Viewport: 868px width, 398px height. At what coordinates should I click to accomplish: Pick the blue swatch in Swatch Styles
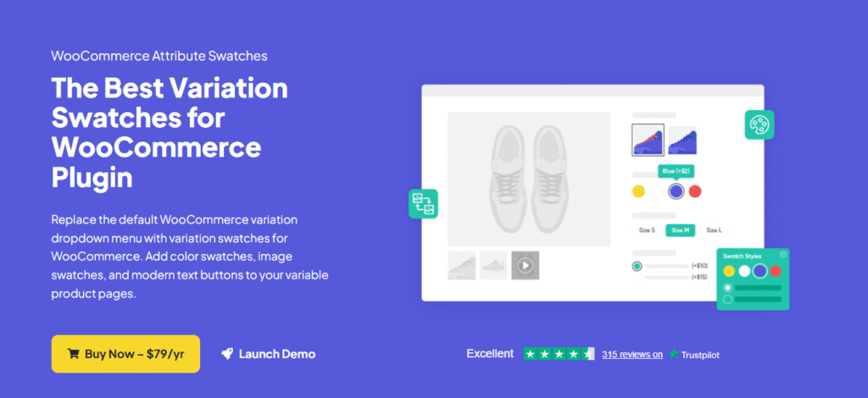(760, 271)
